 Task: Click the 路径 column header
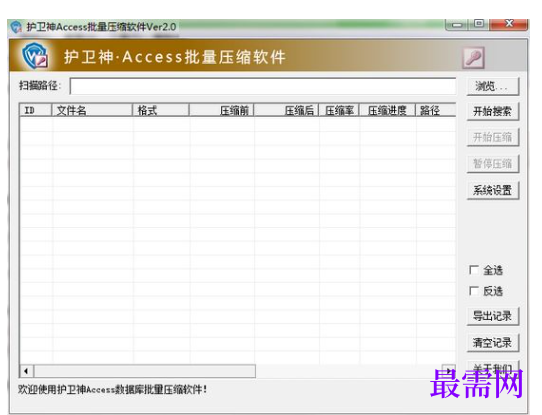(x=436, y=110)
